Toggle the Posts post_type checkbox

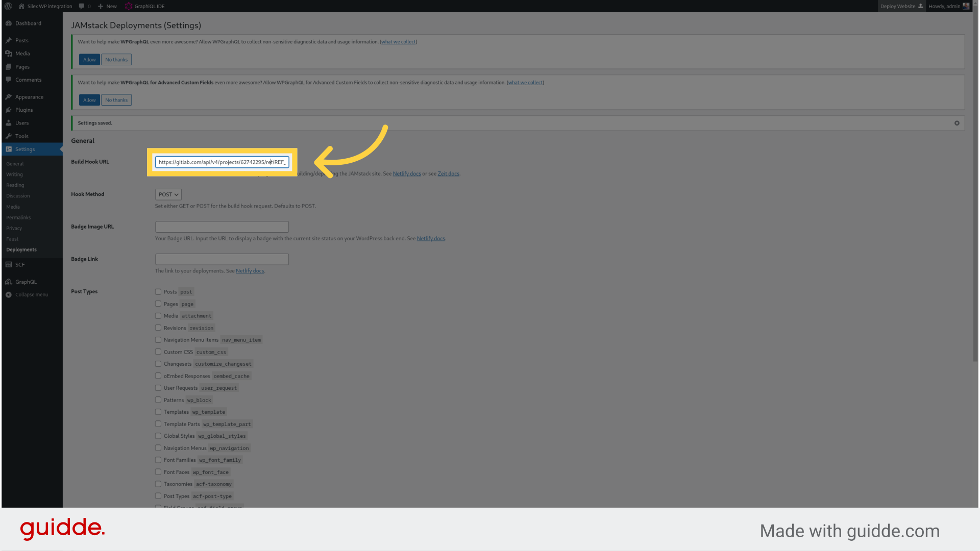[158, 291]
